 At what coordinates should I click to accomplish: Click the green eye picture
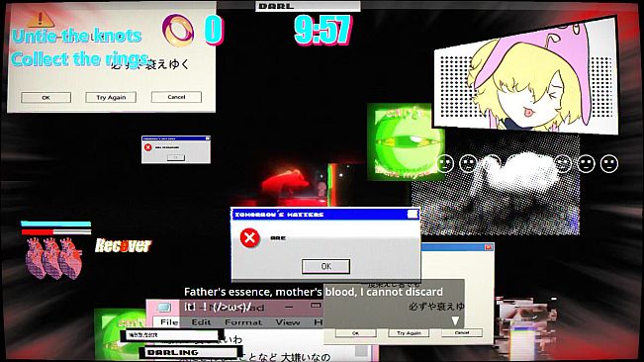pyautogui.click(x=406, y=141)
